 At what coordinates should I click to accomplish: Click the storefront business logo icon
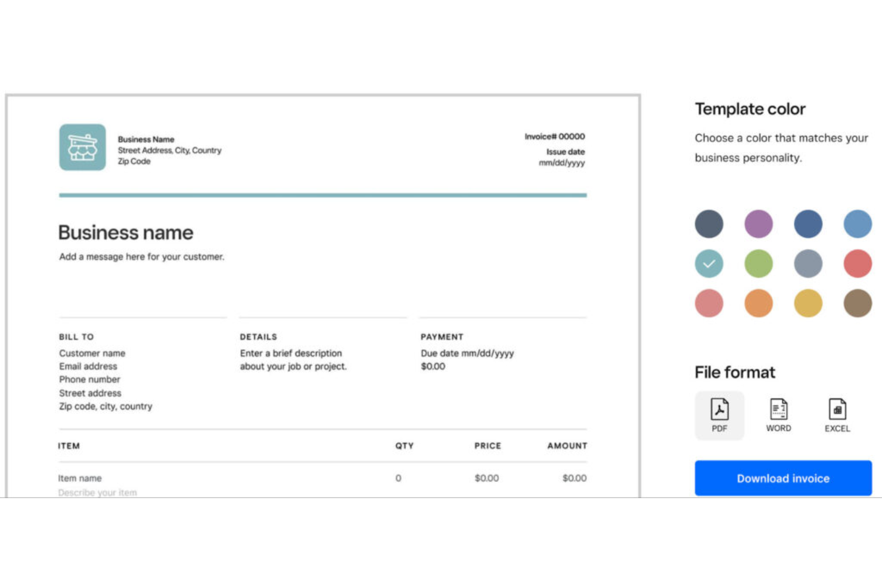tap(82, 147)
